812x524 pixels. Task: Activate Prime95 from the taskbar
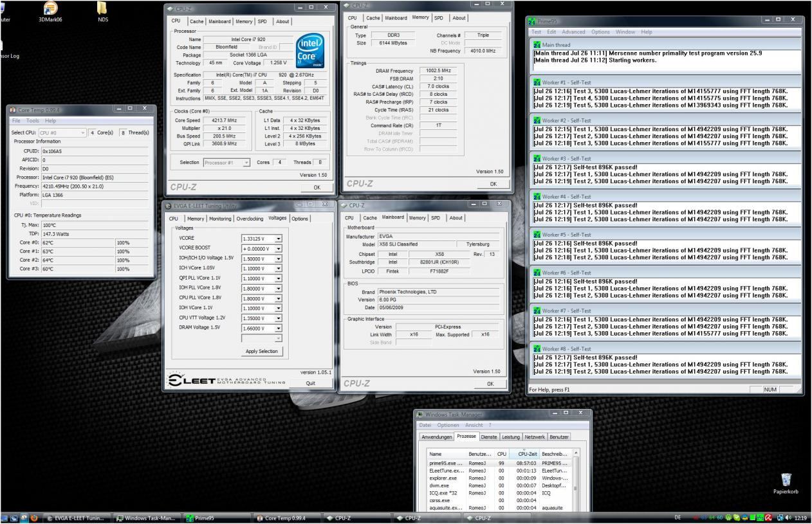pos(216,518)
